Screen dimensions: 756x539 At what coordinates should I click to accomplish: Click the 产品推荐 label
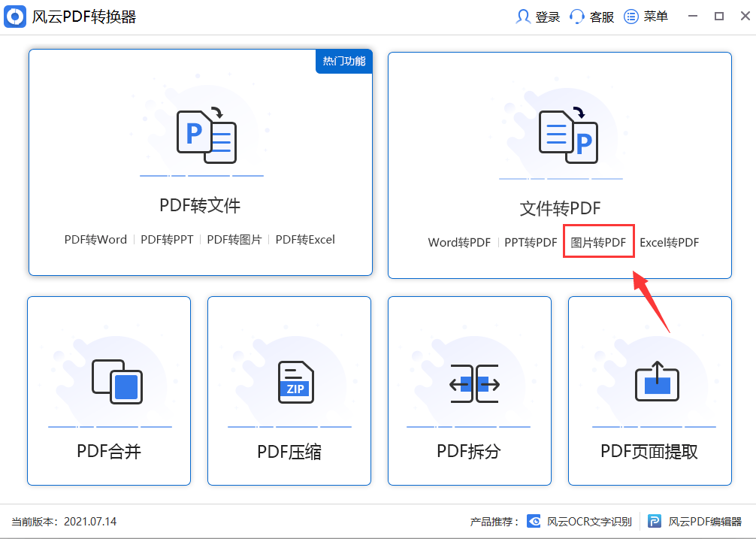494,522
